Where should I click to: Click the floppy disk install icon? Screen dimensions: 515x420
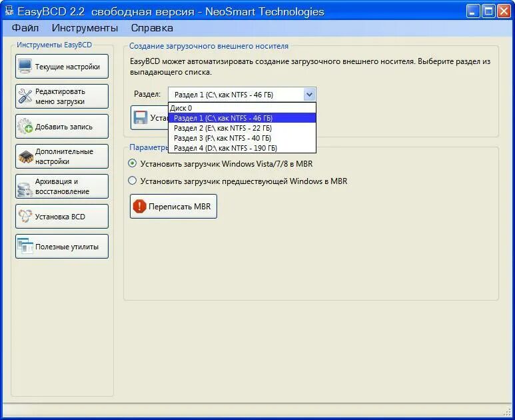pos(141,117)
